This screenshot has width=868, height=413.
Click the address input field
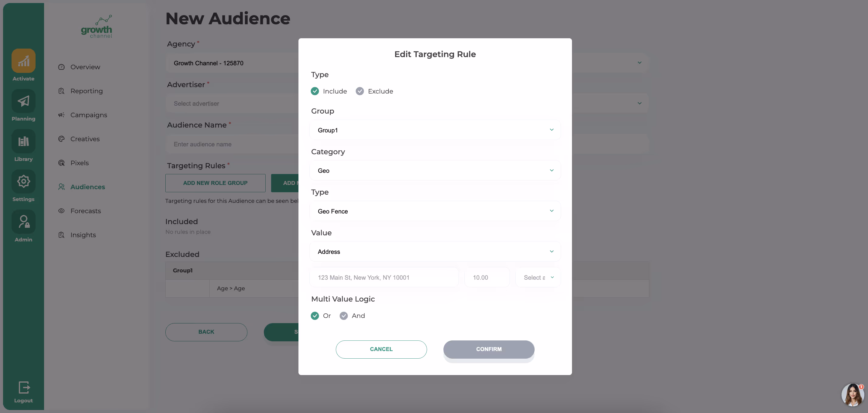pyautogui.click(x=384, y=278)
